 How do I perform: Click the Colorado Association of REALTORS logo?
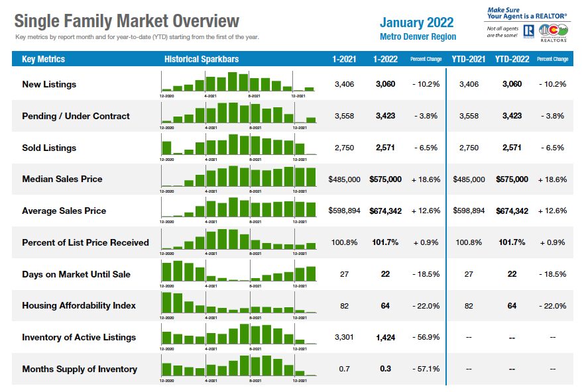point(553,33)
